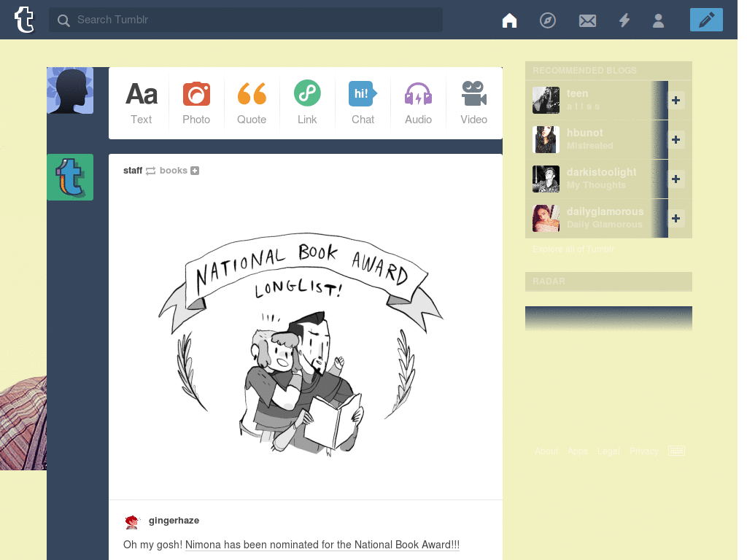This screenshot has width=747, height=560.
Task: Click inside the Search Tumblr field
Action: [x=245, y=20]
